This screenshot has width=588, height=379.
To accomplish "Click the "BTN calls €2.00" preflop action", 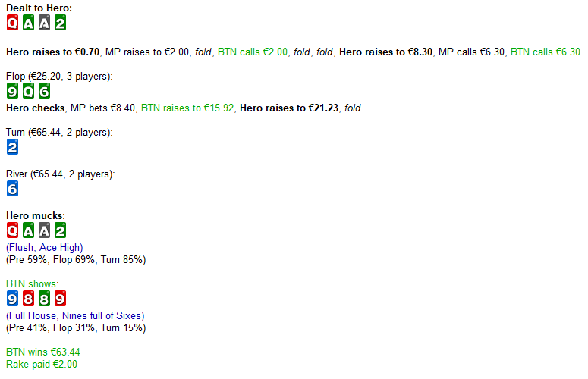I will tap(253, 52).
